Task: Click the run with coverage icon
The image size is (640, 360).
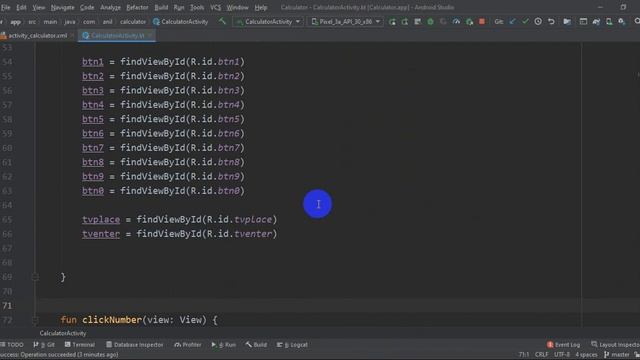Action: (443, 22)
